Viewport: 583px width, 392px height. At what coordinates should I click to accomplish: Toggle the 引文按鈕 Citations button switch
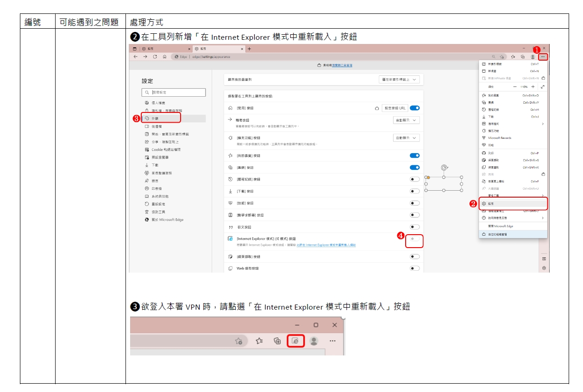[414, 227]
